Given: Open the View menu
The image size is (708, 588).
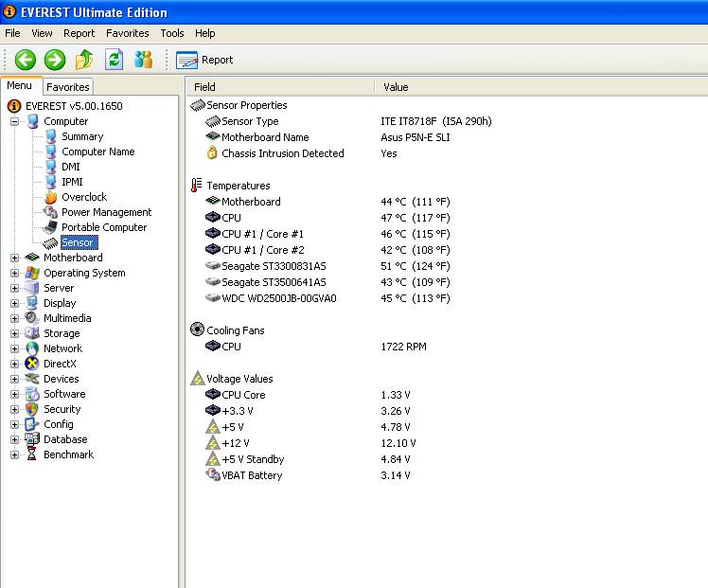Looking at the screenshot, I should click(x=42, y=33).
